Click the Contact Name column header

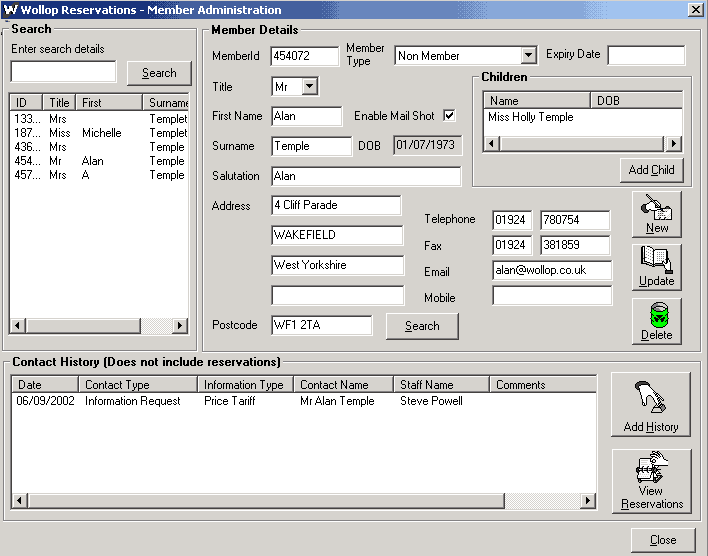[344, 384]
